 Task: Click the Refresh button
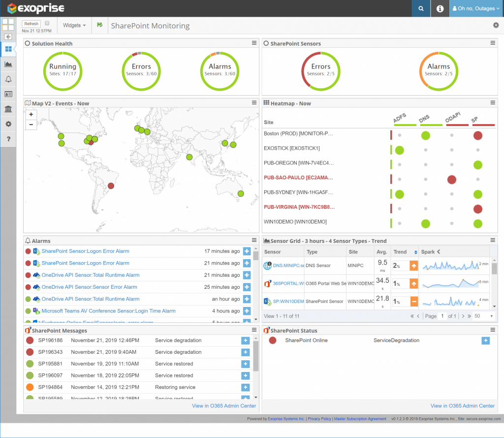point(31,24)
